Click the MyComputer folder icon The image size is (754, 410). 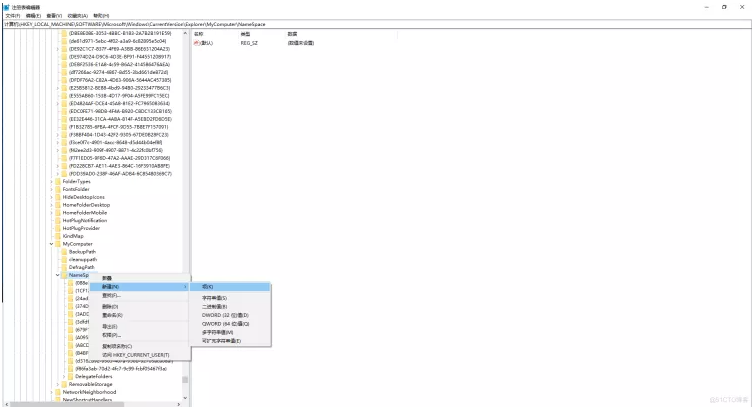pos(58,244)
